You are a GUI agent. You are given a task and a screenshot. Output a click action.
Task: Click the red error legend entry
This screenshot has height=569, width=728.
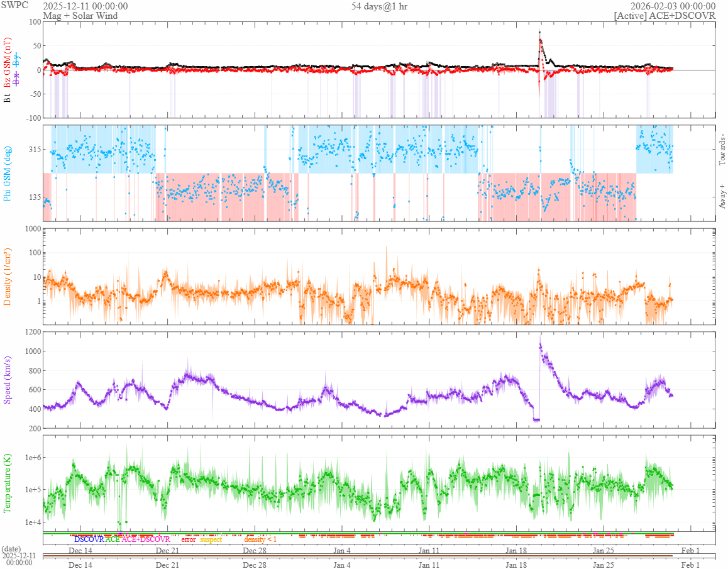pos(189,539)
